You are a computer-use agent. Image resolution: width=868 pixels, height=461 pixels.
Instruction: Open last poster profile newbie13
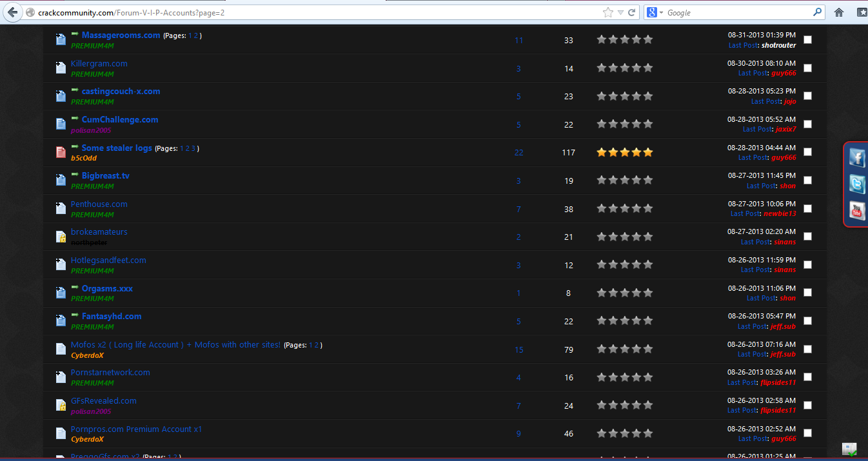(x=780, y=213)
